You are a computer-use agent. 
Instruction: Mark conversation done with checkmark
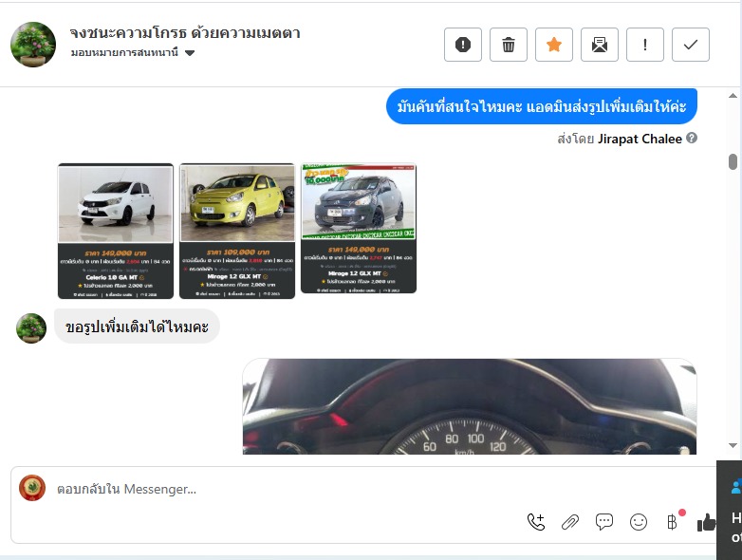click(691, 45)
